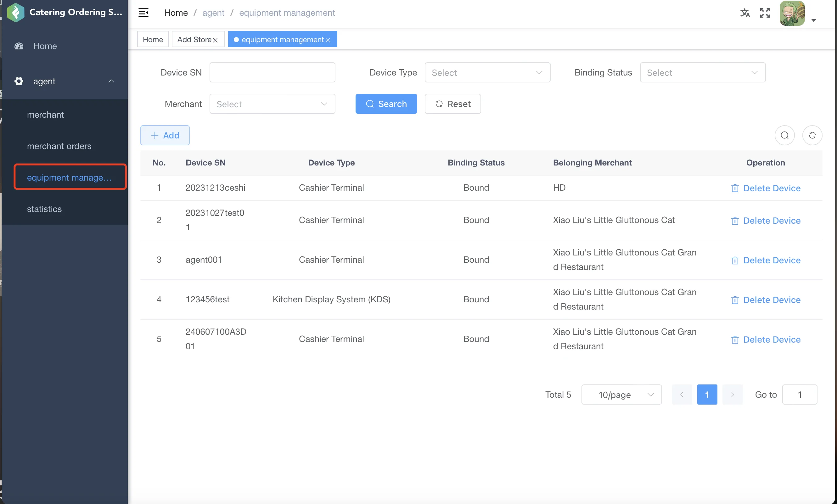Delete Device for 20231213ceshi
This screenshot has height=504, width=837.
point(766,188)
